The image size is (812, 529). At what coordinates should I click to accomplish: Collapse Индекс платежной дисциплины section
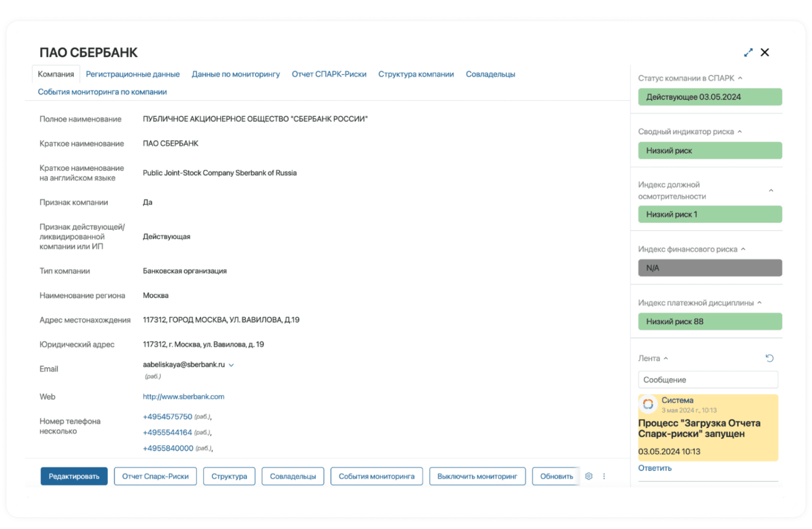[x=759, y=303]
